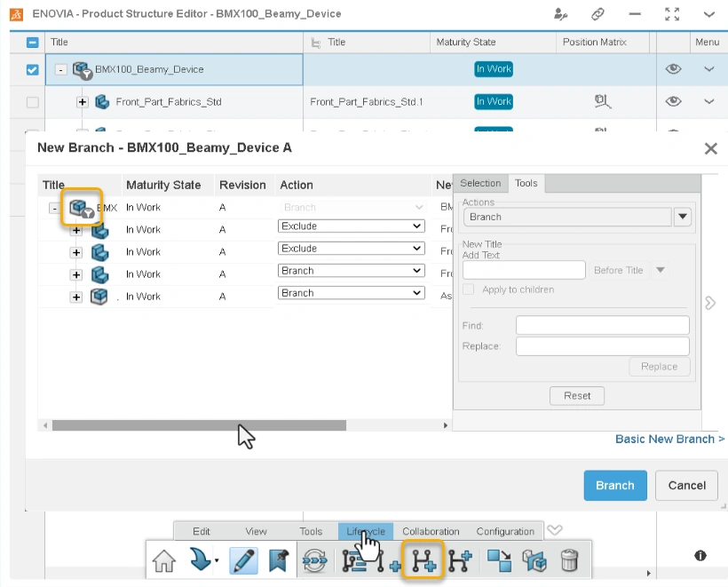Click the fullscreen expand arrows icon
This screenshot has width=728, height=587.
click(x=672, y=14)
